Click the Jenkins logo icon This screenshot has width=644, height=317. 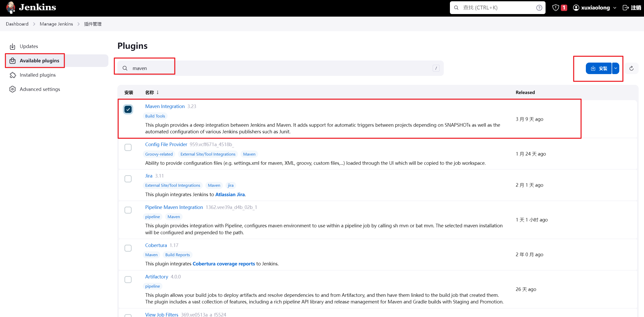tap(11, 8)
